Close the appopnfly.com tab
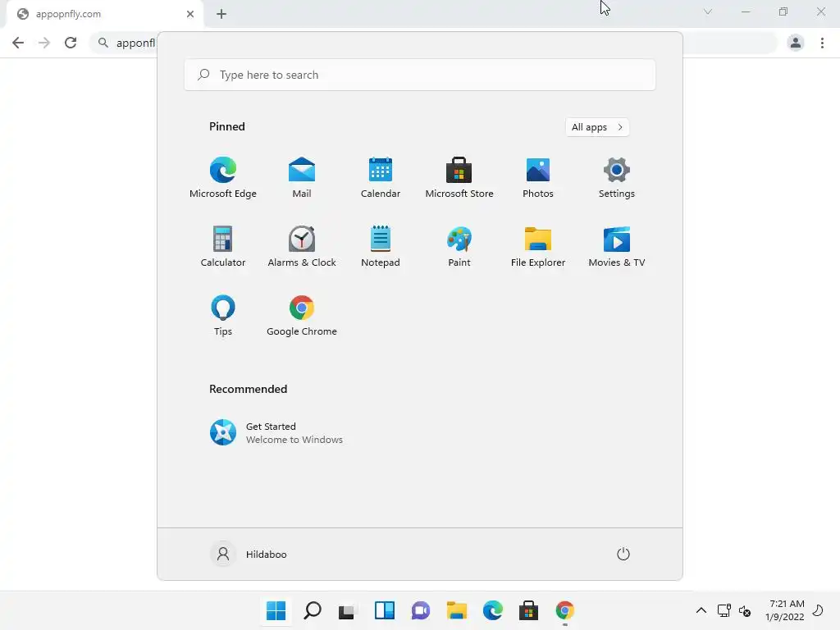Image resolution: width=840 pixels, height=630 pixels. (x=190, y=14)
